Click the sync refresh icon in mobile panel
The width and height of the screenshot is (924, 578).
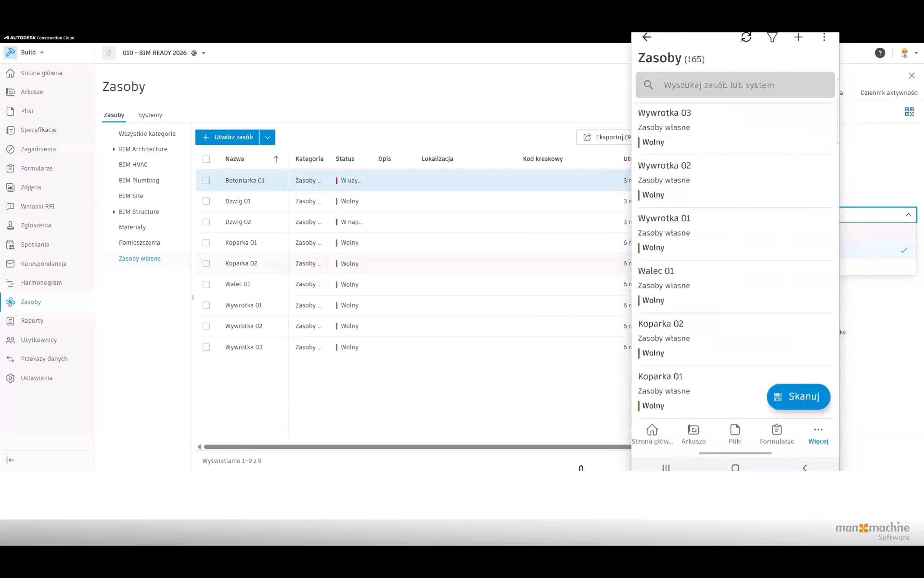coord(746,37)
